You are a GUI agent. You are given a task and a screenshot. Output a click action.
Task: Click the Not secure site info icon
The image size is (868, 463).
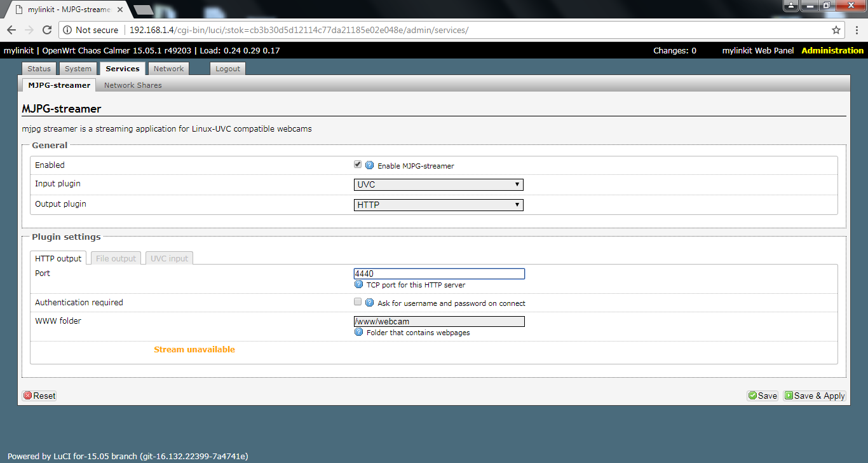[67, 30]
